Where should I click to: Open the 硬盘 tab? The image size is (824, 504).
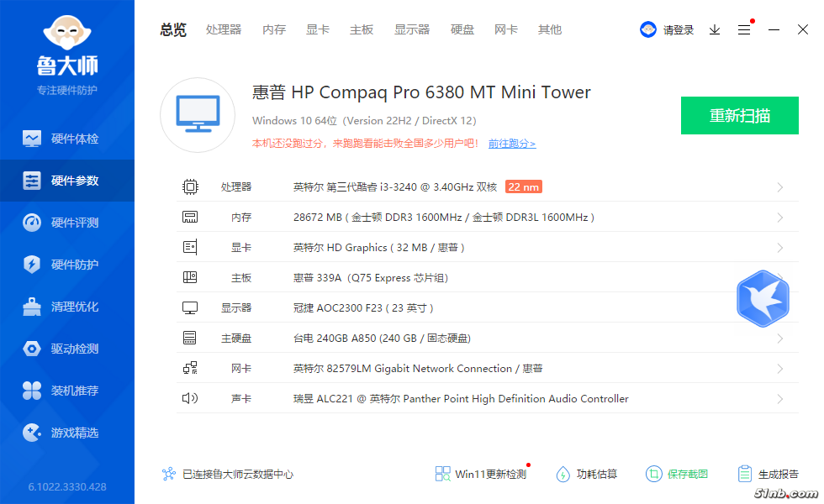point(462,29)
